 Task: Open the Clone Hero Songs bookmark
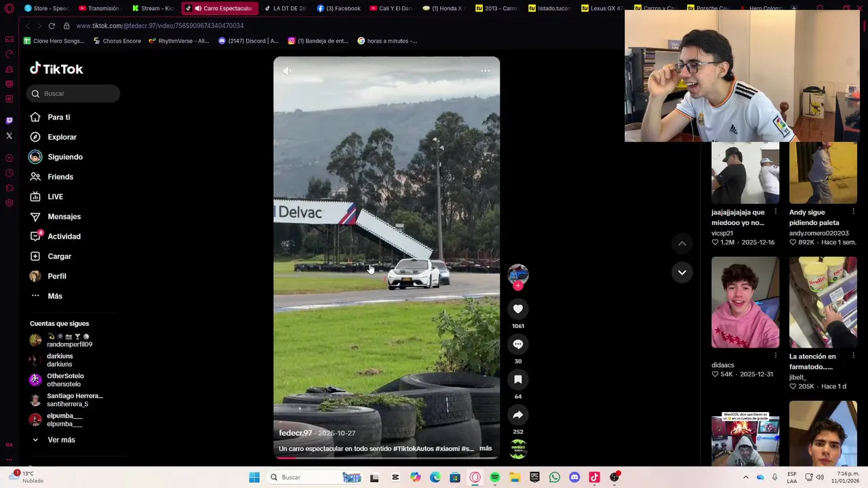coord(54,41)
